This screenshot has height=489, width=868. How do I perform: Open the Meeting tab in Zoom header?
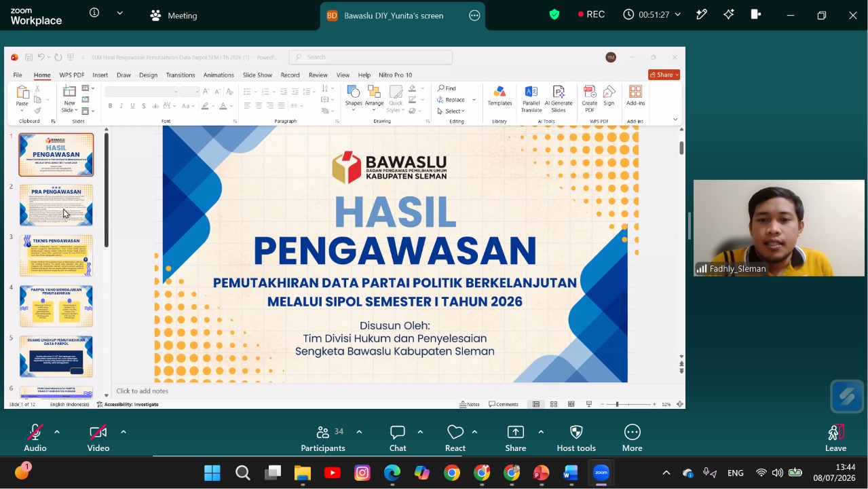(174, 15)
